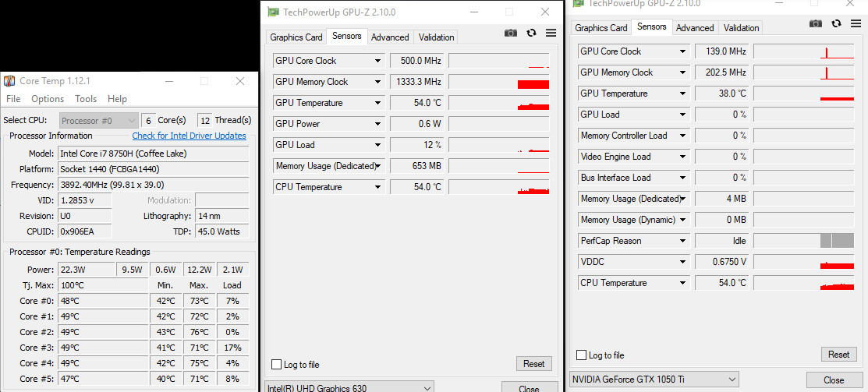Click GPU-Z title icon in Intel window

click(273, 12)
